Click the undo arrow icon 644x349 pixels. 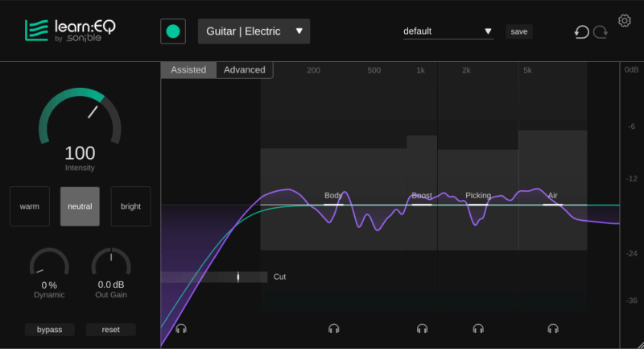tap(581, 32)
